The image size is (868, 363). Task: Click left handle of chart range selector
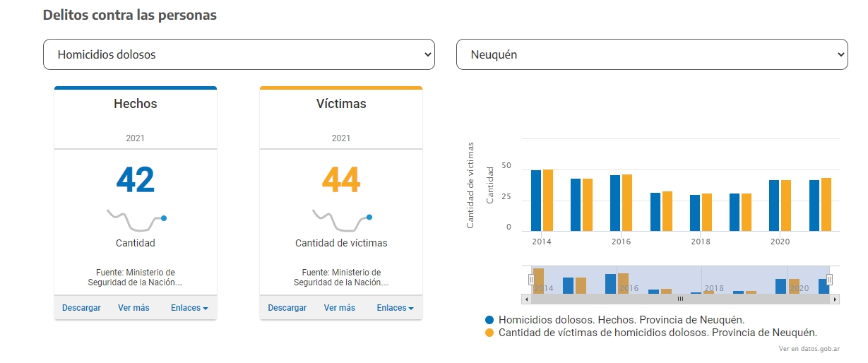click(531, 280)
